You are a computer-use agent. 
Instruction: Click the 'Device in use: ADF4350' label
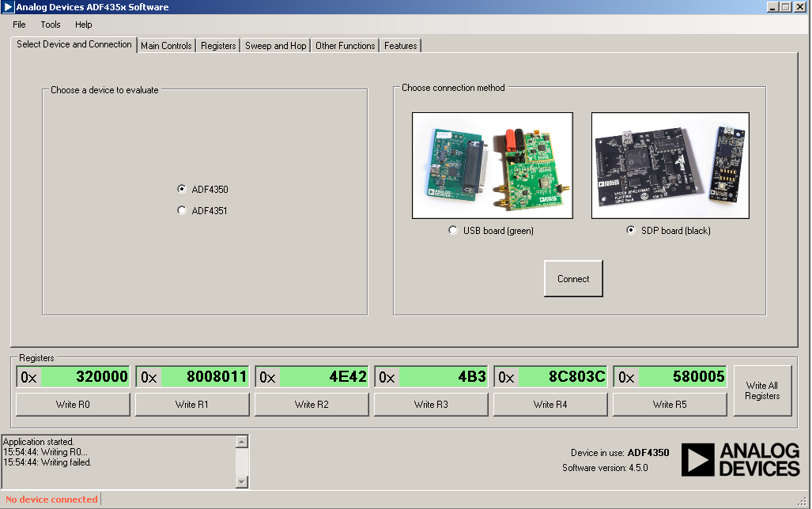tap(620, 453)
